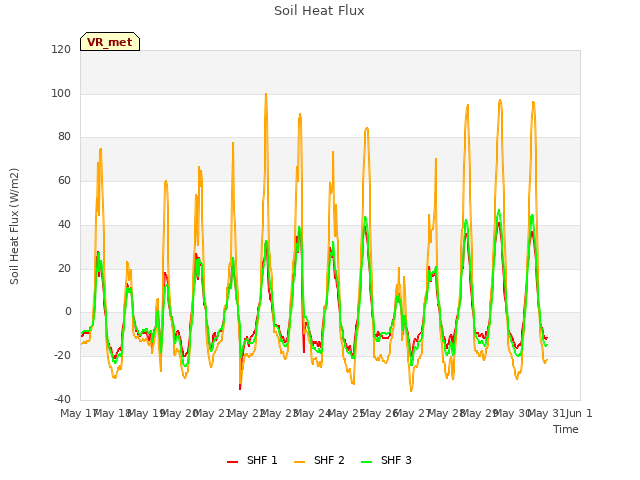Click the May 31 x-axis label

click(x=546, y=413)
